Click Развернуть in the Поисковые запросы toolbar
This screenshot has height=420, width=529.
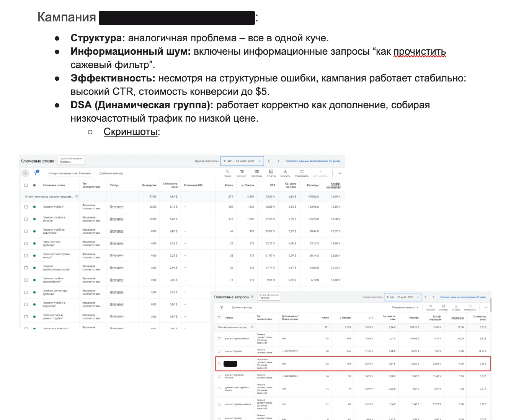point(470,308)
